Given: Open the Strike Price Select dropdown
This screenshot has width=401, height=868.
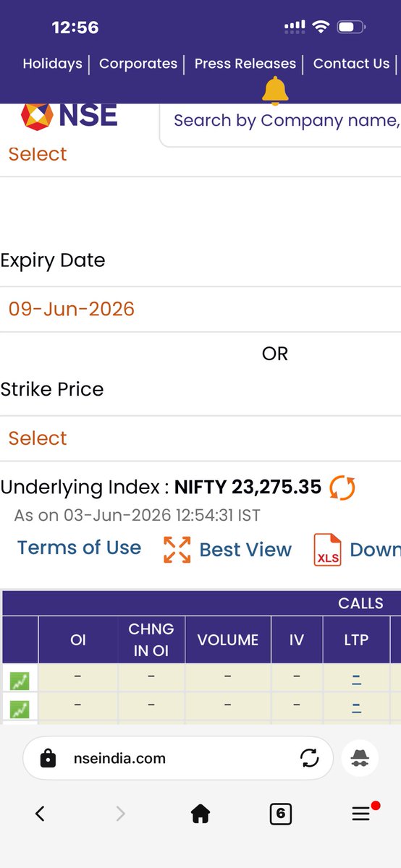Looking at the screenshot, I should [200, 438].
